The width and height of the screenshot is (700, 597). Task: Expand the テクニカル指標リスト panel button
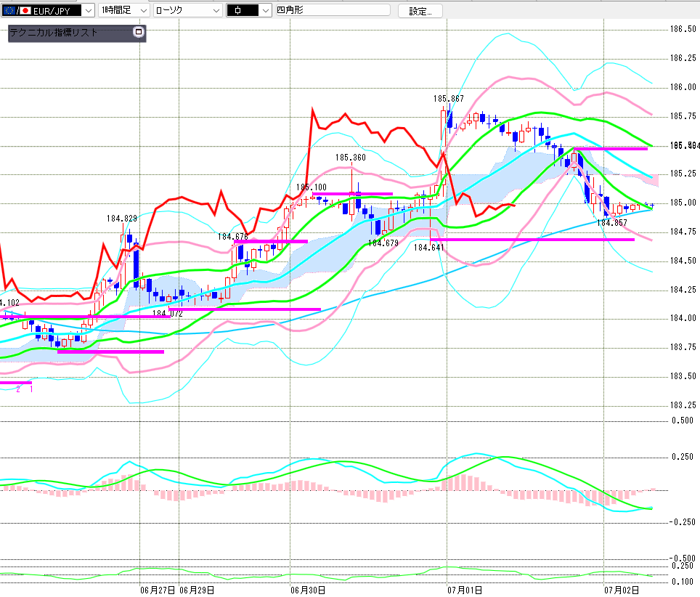139,32
